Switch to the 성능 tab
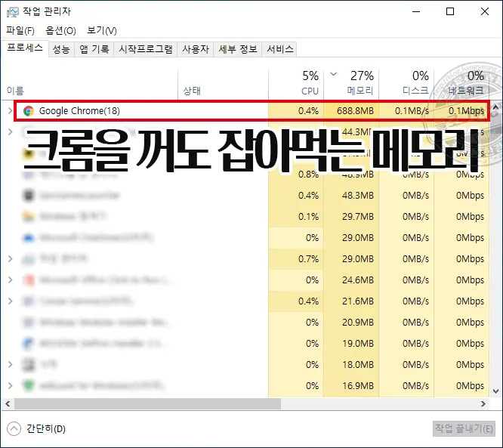The image size is (503, 448). click(x=61, y=49)
